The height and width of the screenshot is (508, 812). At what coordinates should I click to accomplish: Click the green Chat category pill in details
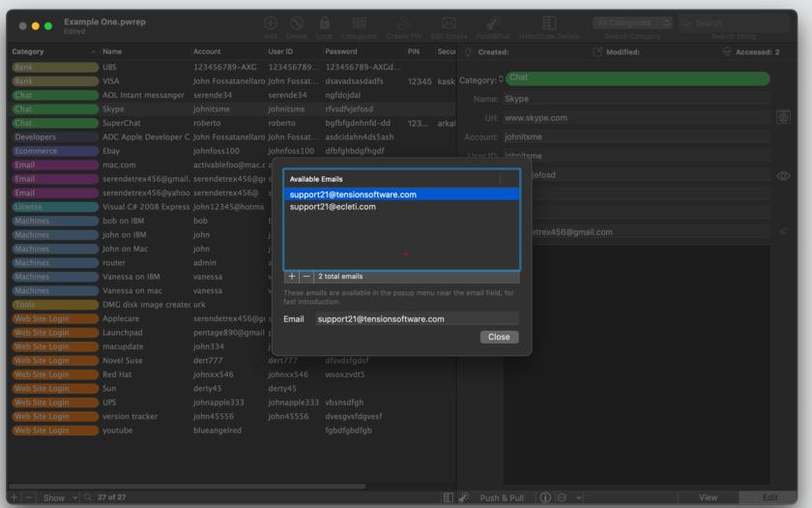(637, 78)
